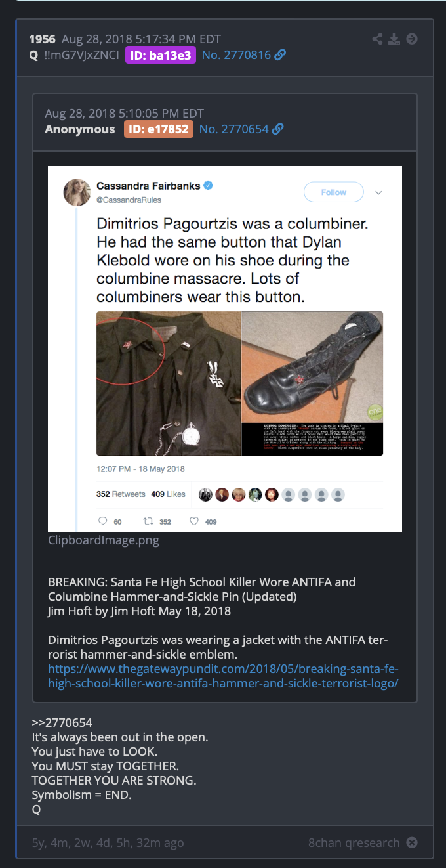Open the thegatewaypundit.com article link

click(223, 676)
